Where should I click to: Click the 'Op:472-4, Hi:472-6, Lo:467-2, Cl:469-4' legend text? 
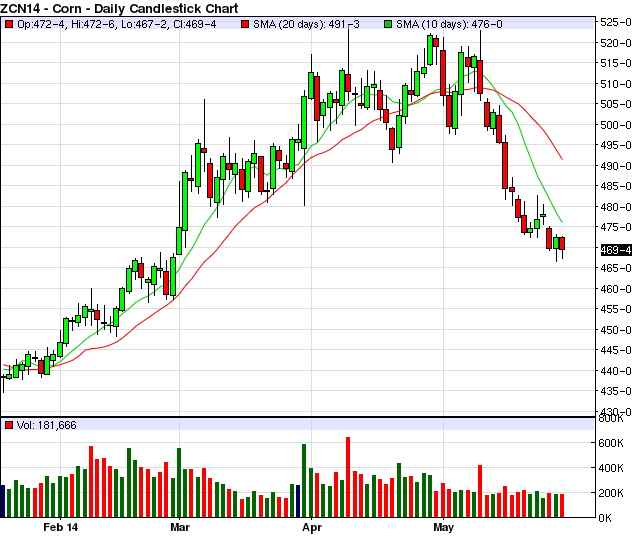[117, 24]
